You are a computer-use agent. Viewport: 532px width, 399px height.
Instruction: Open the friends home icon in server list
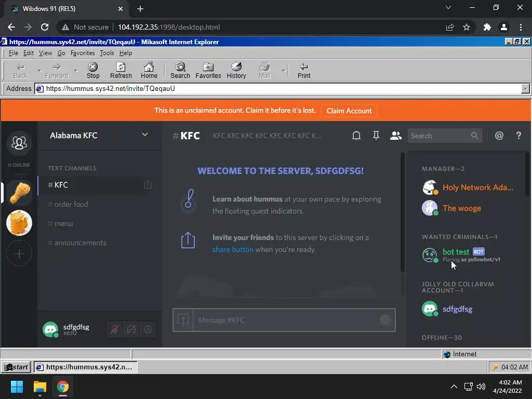19,143
